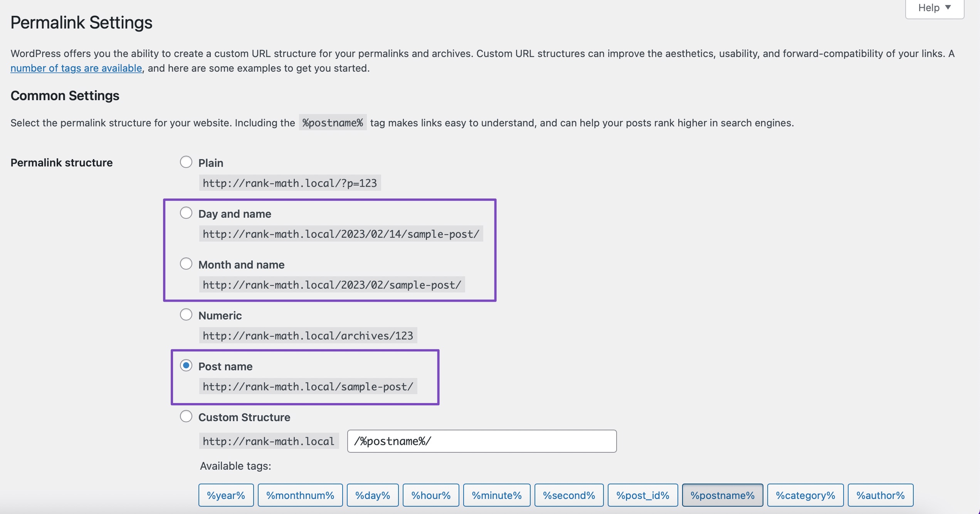980x514 pixels.
Task: Expand the Help panel
Action: tap(934, 7)
